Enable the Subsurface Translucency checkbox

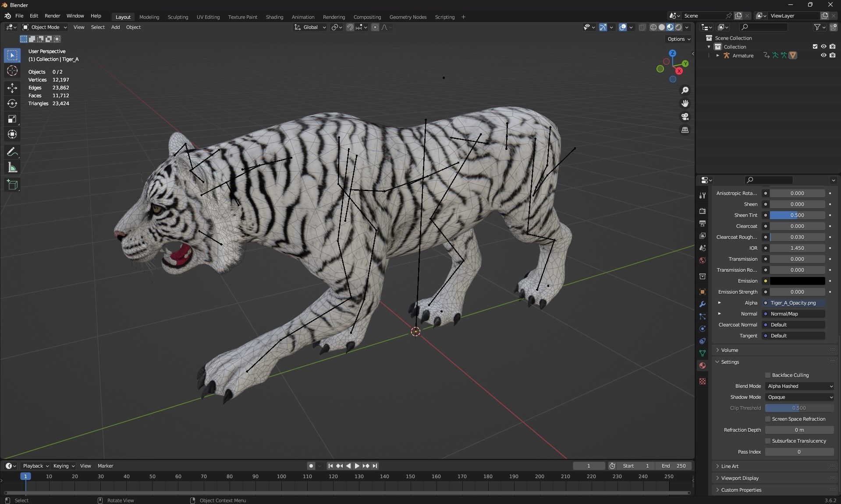click(768, 441)
